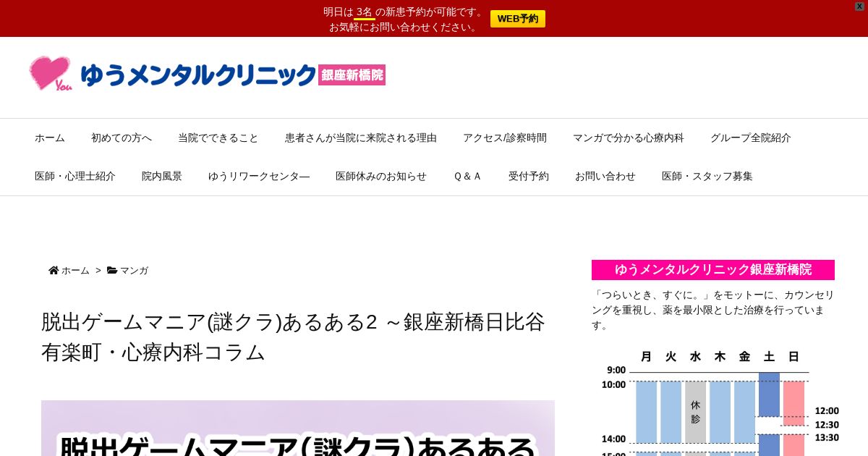Select グループ全院紹介 menu item

click(x=751, y=138)
